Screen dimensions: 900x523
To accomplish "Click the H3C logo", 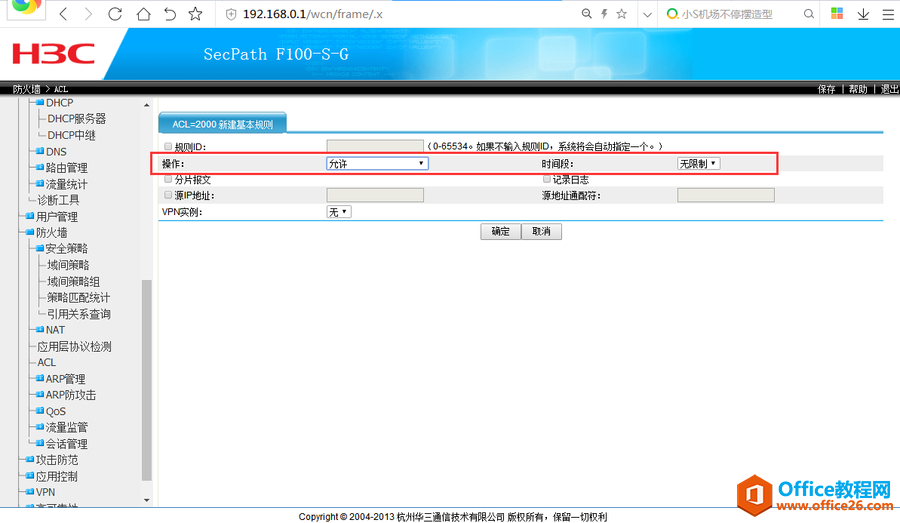I will click(53, 55).
